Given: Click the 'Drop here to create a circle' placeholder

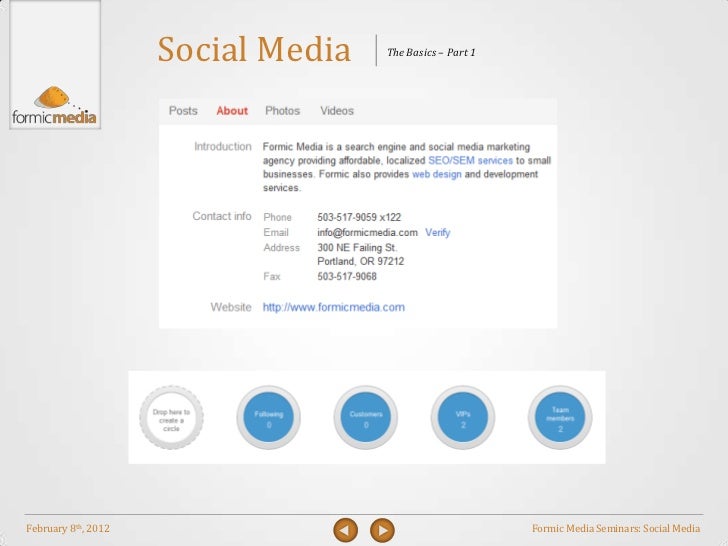Looking at the screenshot, I should 171,417.
